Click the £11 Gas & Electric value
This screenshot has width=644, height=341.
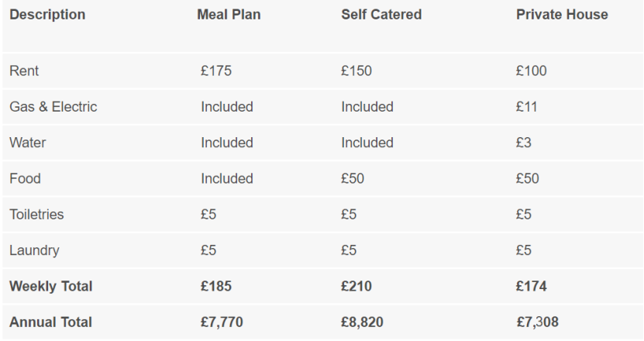click(x=526, y=107)
